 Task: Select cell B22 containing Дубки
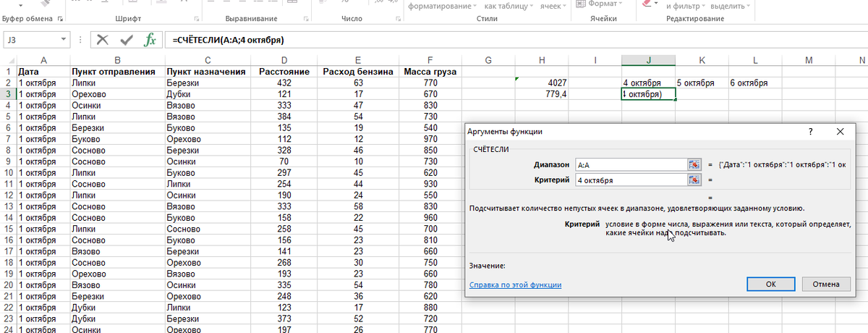(x=117, y=308)
